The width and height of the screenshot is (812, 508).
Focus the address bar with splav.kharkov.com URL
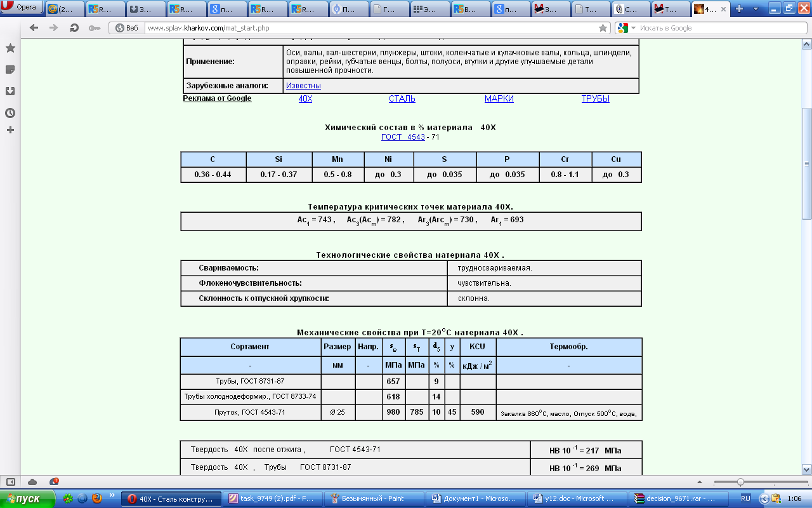pos(371,28)
